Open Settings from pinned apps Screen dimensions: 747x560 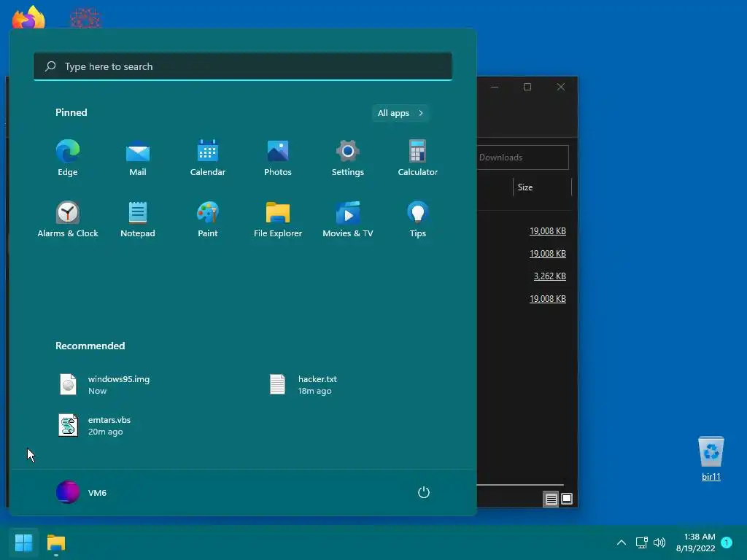click(348, 158)
